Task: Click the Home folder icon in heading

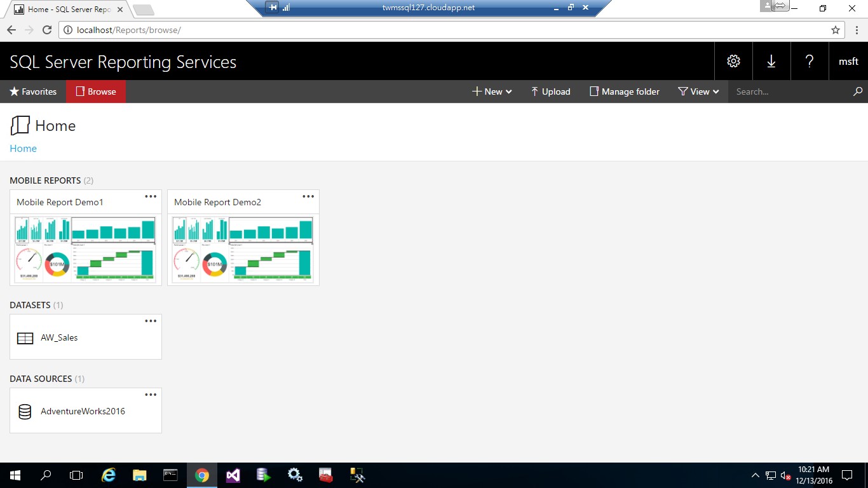Action: point(20,125)
